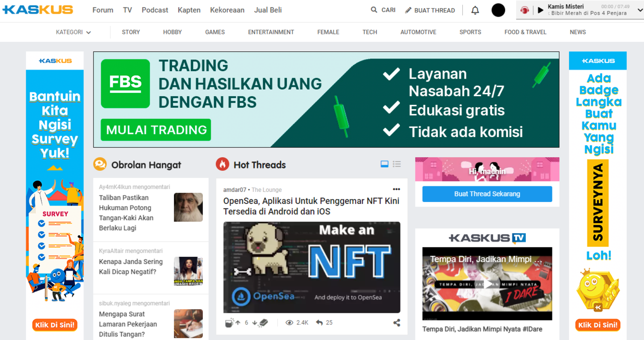The height and width of the screenshot is (340, 644).
Task: Click the reply arrow icon on OpenSea thread
Action: (x=319, y=323)
